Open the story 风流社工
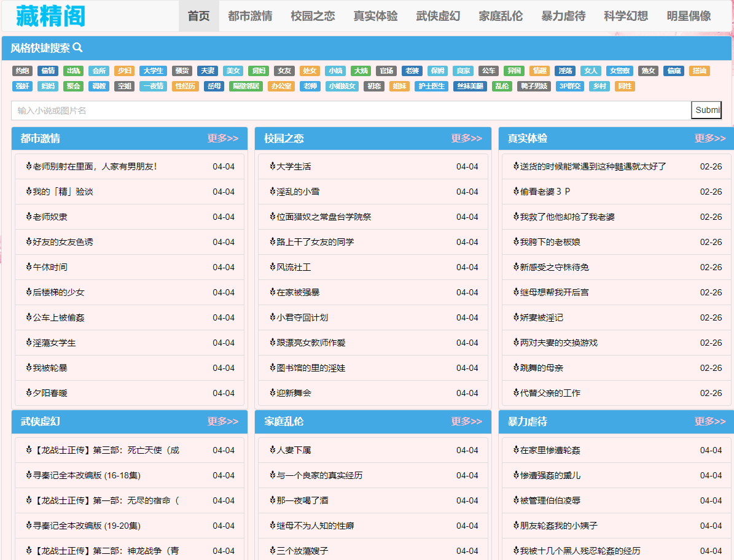Viewport: 734px width, 560px height. 294,267
